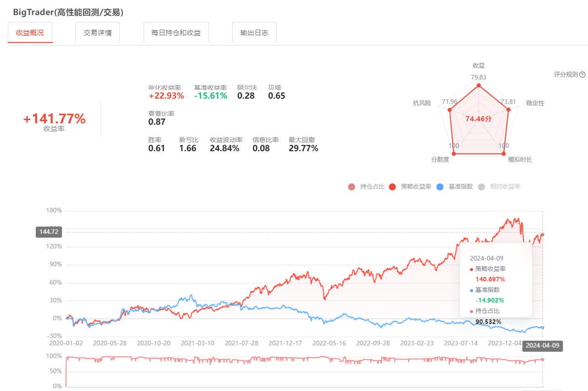Screen dimensions: 588x391
Task: Click the 144.72 value label on y-axis
Action: [x=49, y=232]
